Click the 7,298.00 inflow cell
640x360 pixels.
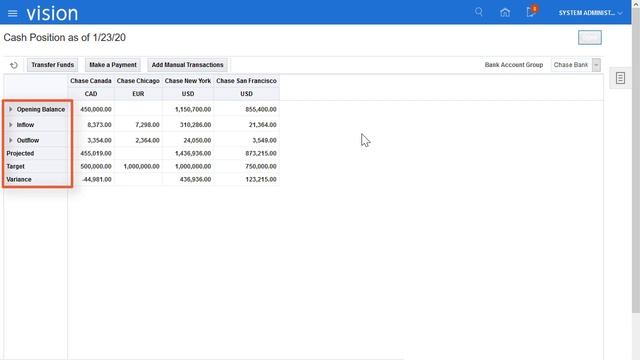point(138,125)
